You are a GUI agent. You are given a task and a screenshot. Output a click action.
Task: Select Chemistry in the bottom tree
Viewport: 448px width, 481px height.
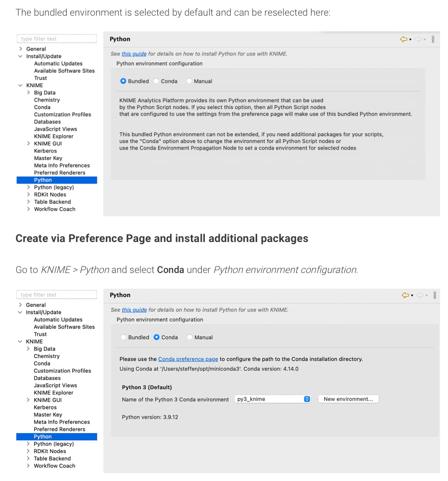point(47,356)
